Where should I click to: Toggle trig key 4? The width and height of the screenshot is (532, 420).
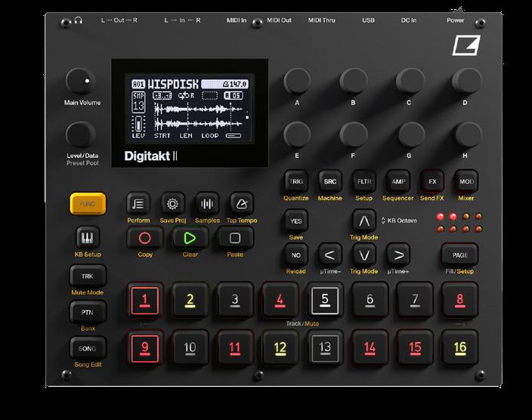pos(280,300)
